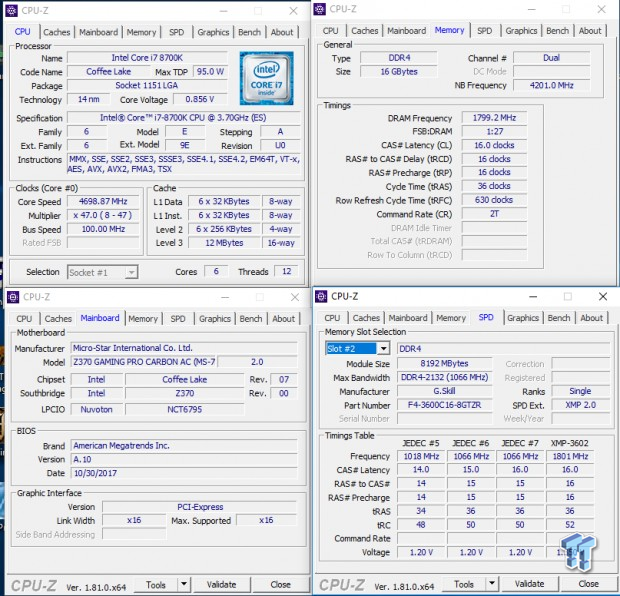620x596 pixels.
Task: Click the Close button in the Mainboard window
Action: pos(280,584)
